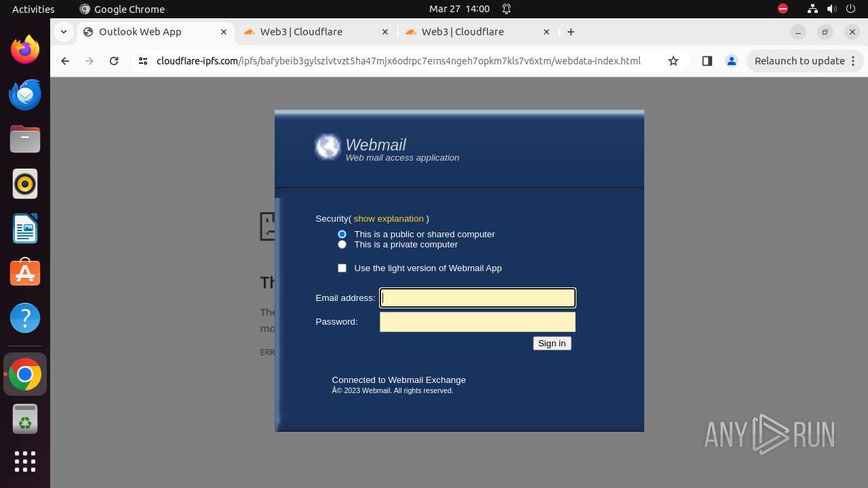The image size is (868, 488).
Task: Open a new browser tab
Action: 571,32
